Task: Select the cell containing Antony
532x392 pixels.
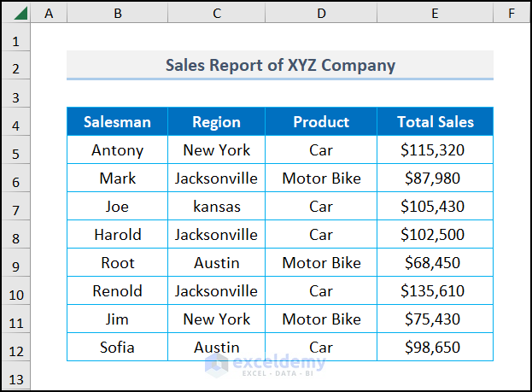Action: pos(117,150)
